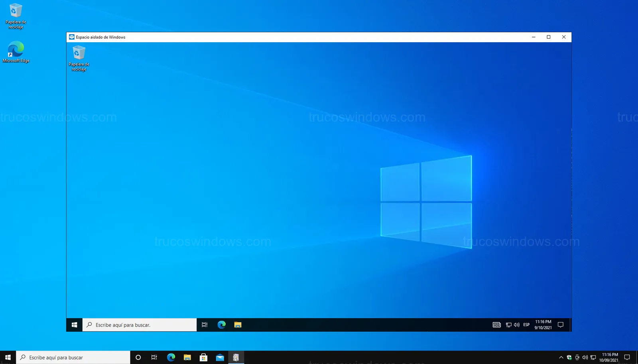Image resolution: width=638 pixels, height=364 pixels.
Task: Expand hidden icons in the host system tray
Action: 561,358
